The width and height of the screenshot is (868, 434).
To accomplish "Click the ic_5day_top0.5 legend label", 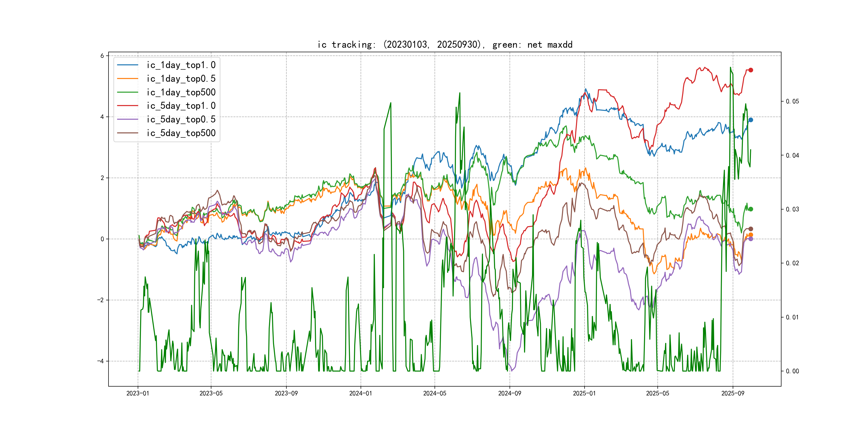I will (x=181, y=119).
